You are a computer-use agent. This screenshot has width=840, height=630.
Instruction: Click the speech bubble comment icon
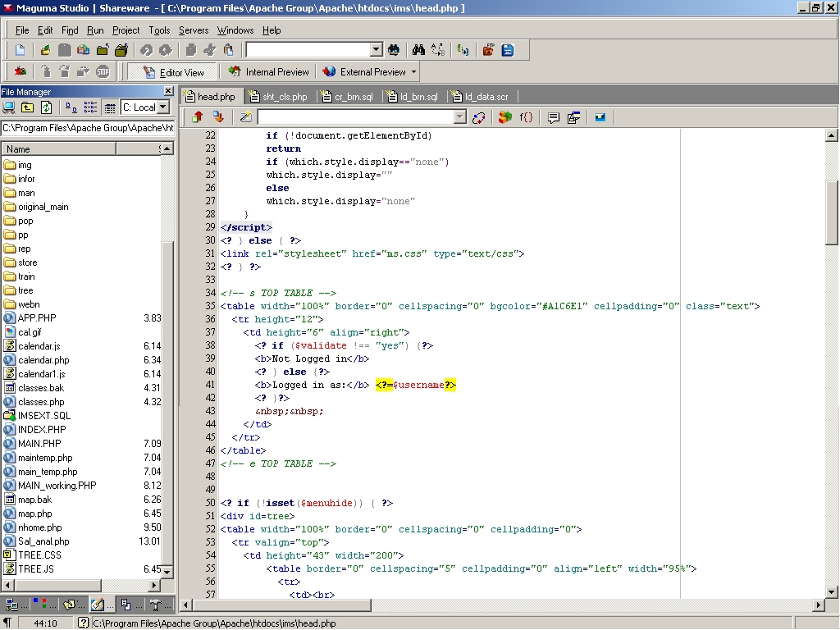click(554, 116)
